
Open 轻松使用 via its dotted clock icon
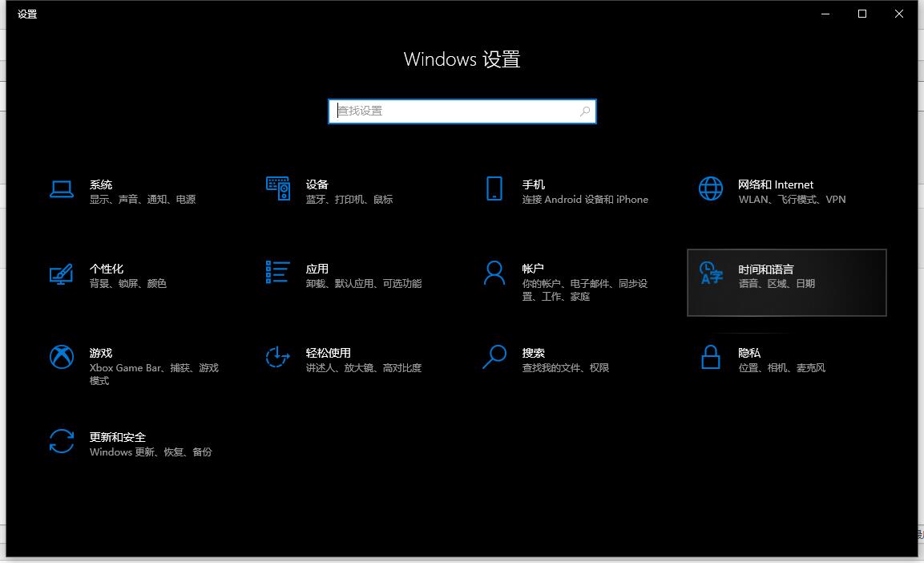pyautogui.click(x=278, y=357)
